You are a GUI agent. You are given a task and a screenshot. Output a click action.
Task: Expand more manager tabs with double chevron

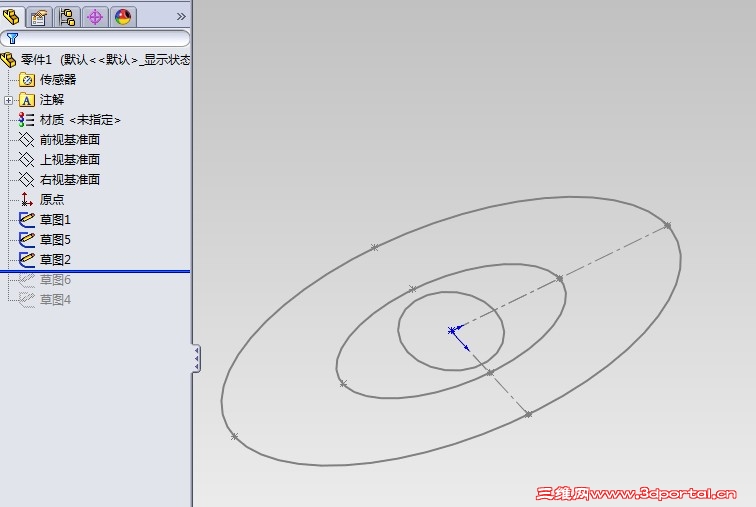[181, 17]
